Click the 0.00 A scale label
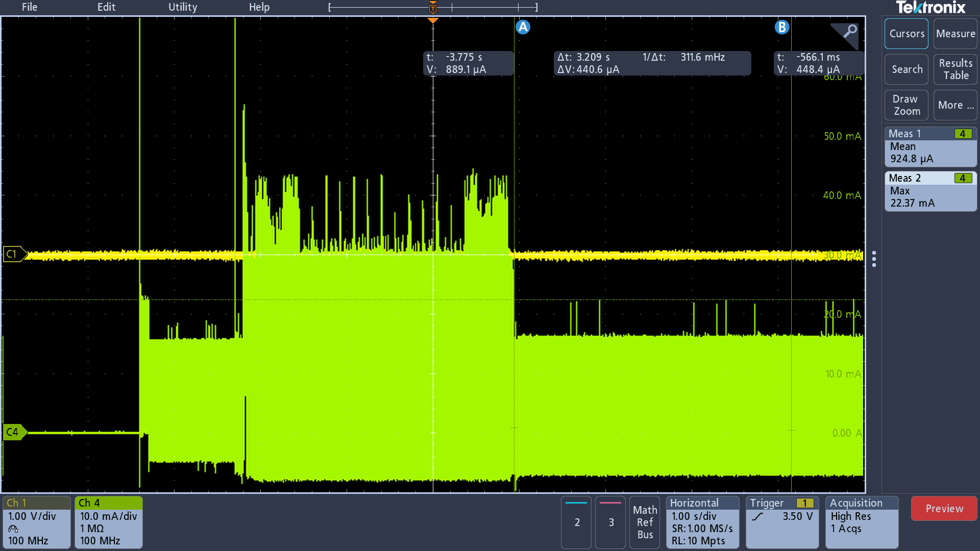The height and width of the screenshot is (551, 980). (847, 433)
